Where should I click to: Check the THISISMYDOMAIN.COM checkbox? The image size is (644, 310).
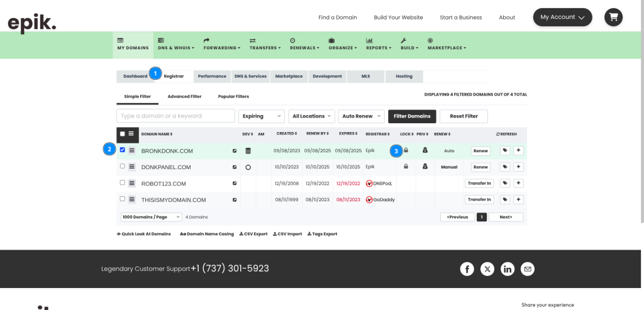click(123, 199)
